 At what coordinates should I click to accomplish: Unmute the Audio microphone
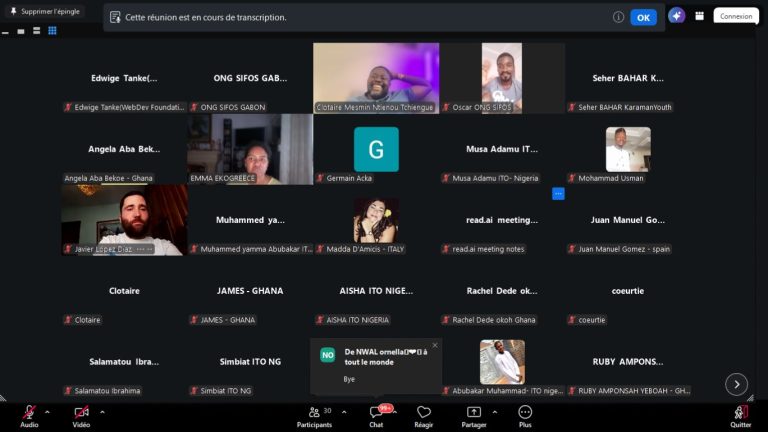[29, 417]
